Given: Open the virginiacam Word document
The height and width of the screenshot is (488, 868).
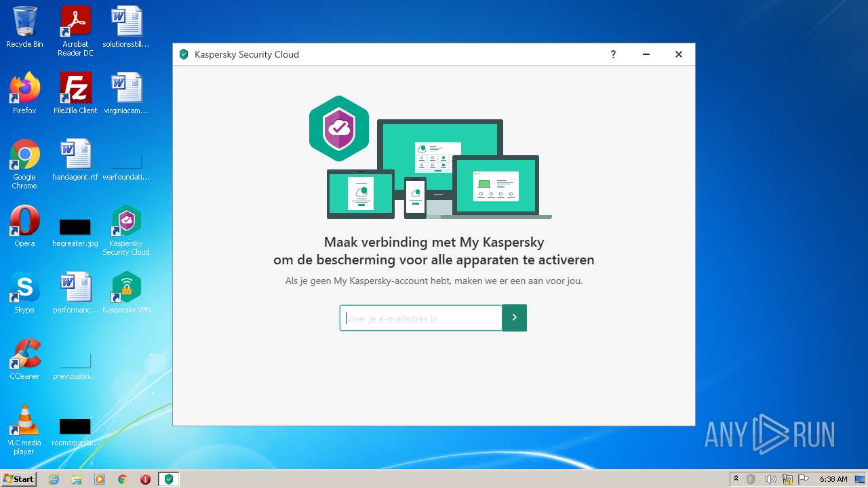Looking at the screenshot, I should (126, 94).
